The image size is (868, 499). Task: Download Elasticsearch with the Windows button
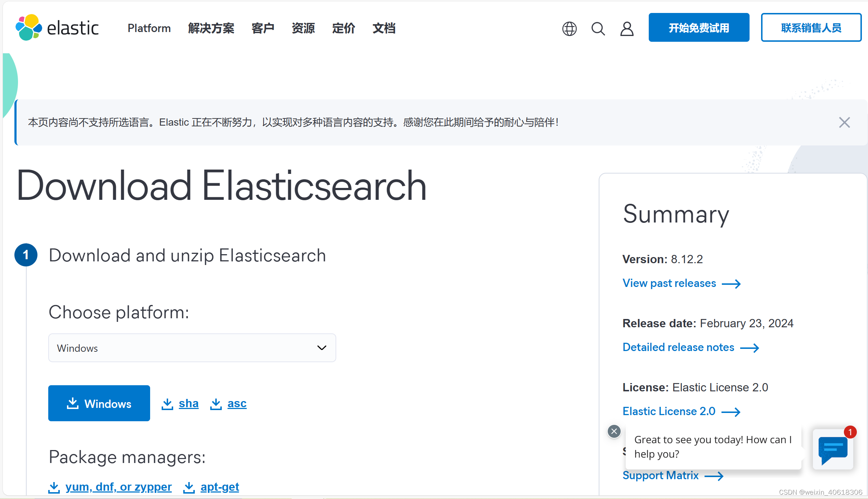[99, 403]
